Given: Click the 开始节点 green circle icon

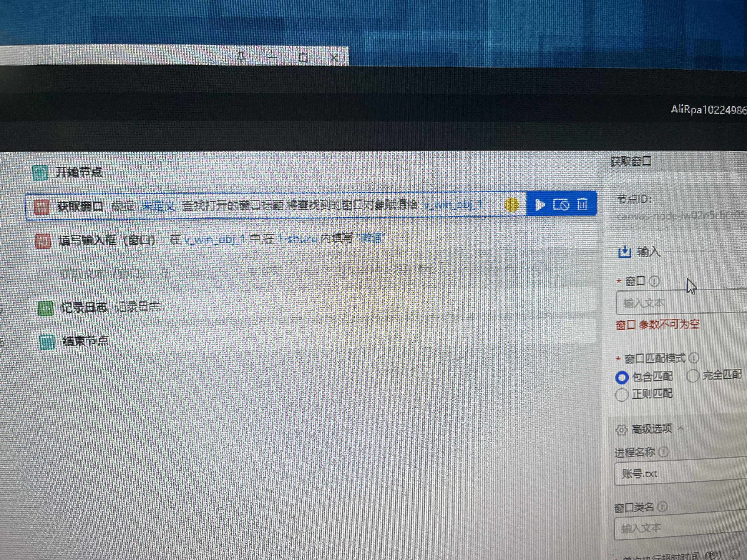Looking at the screenshot, I should 40,173.
